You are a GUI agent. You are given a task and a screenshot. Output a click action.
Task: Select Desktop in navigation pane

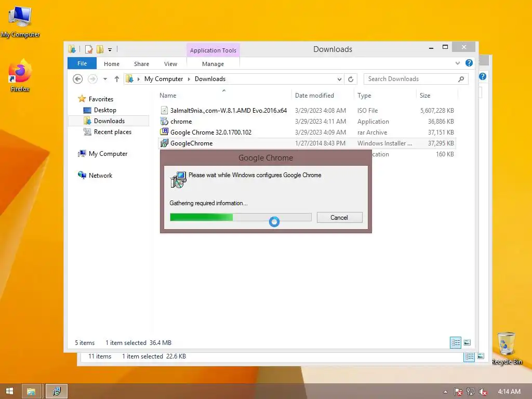pyautogui.click(x=105, y=110)
